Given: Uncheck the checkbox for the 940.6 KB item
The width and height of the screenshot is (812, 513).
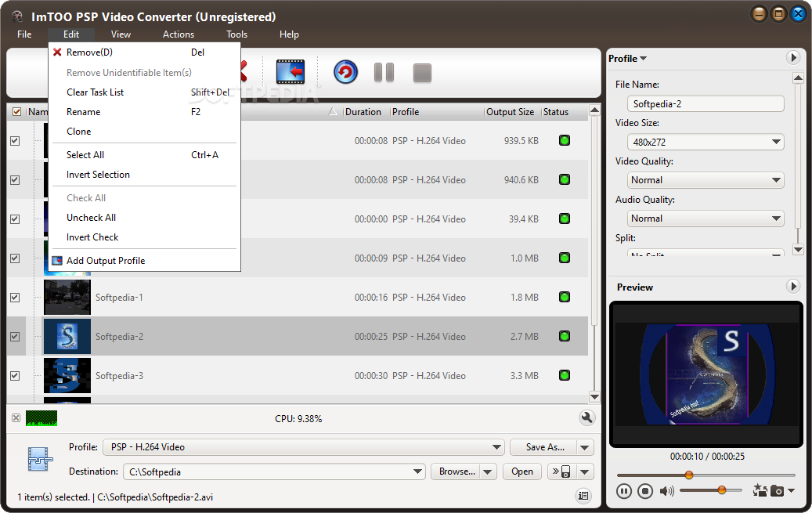Looking at the screenshot, I should [15, 180].
